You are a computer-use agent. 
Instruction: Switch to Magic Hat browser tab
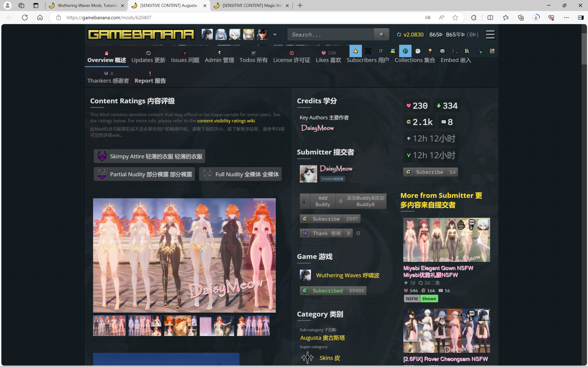[x=251, y=6]
